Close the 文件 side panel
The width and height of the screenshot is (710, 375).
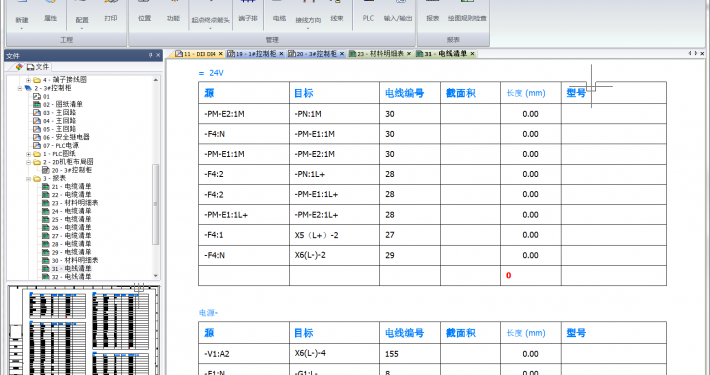click(x=158, y=55)
